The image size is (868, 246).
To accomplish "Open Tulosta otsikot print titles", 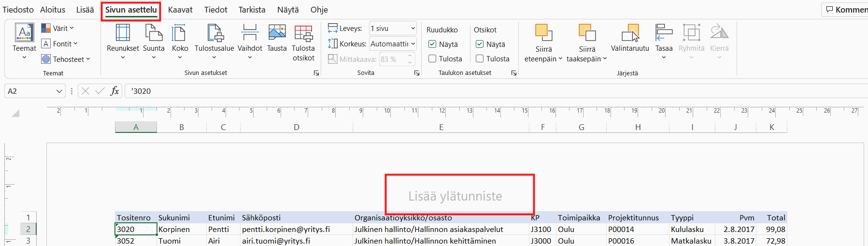I will point(303,43).
